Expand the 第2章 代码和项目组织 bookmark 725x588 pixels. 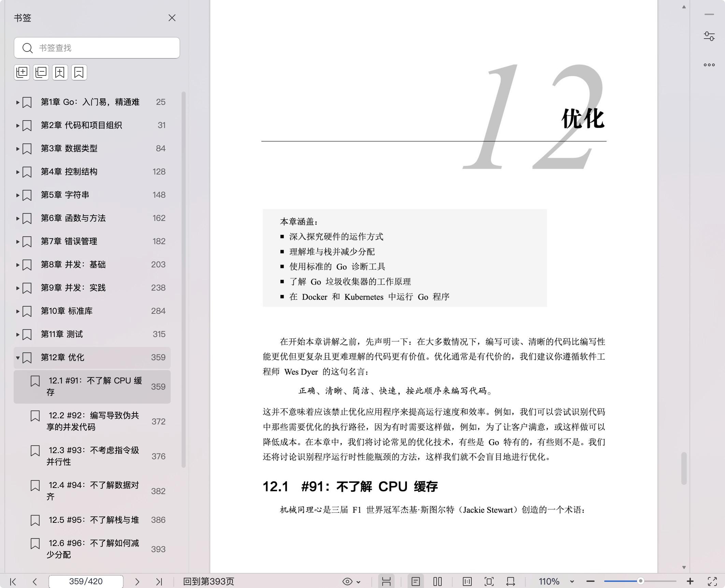(17, 125)
